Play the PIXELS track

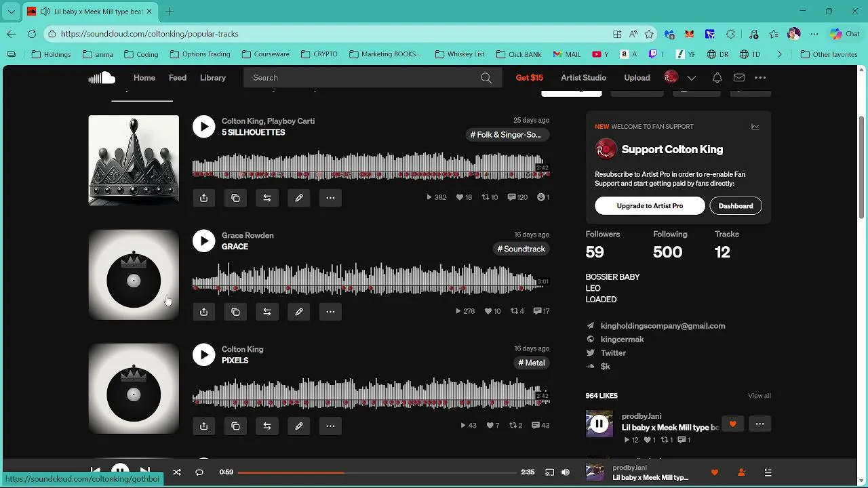coord(203,354)
